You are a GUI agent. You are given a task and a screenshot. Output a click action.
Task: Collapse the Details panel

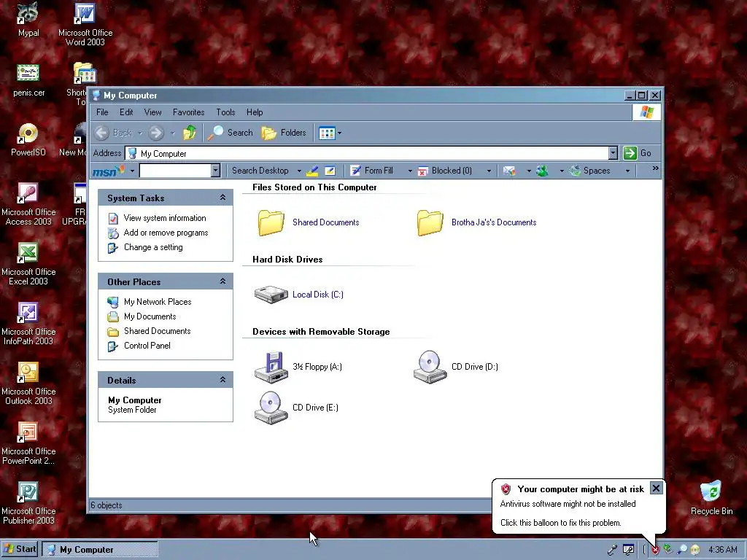point(222,379)
